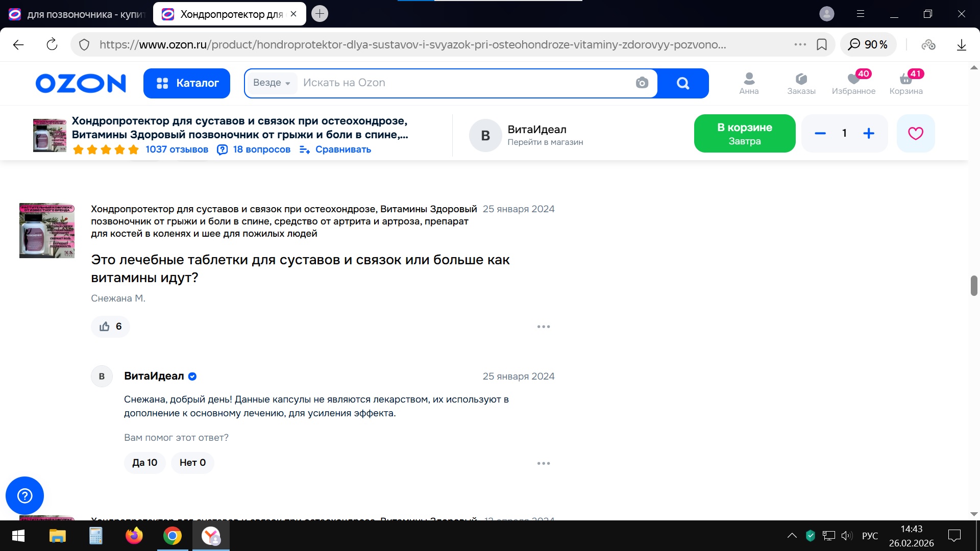
Task: Click the round help question mark button
Action: [24, 495]
